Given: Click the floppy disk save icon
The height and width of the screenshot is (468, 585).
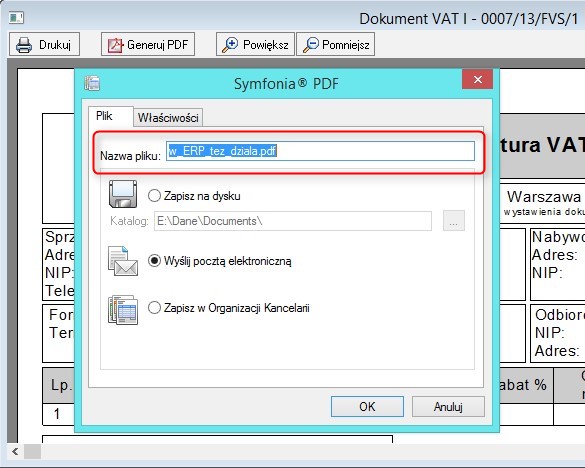Looking at the screenshot, I should click(x=123, y=194).
